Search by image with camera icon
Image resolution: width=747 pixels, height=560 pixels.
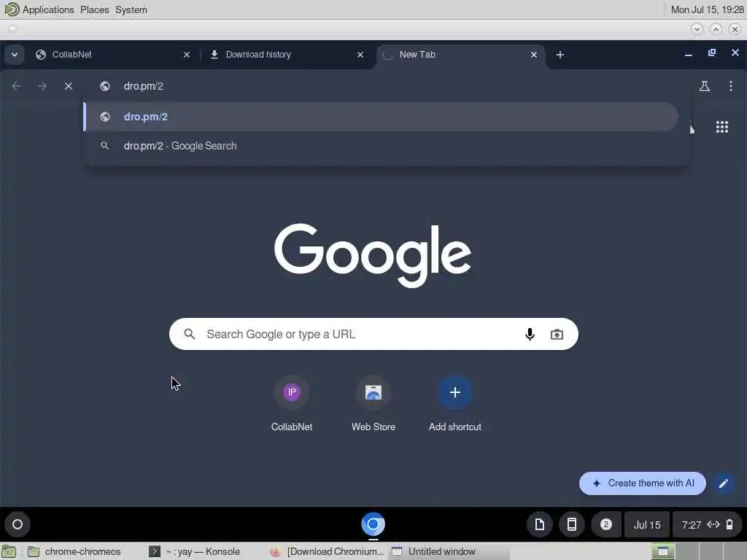557,334
